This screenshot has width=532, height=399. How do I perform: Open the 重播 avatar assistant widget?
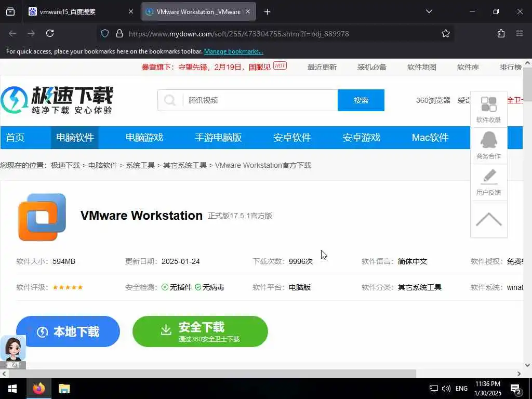tap(13, 352)
